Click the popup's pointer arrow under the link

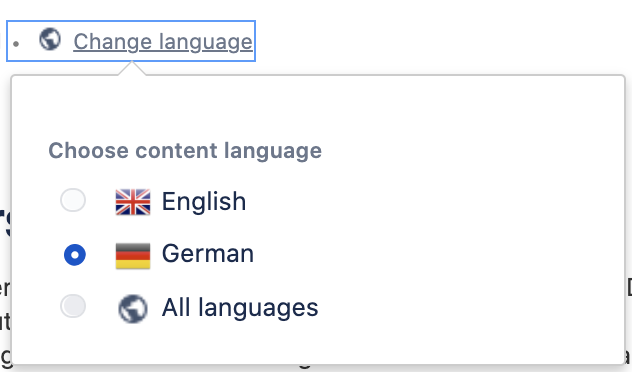[x=132, y=69]
